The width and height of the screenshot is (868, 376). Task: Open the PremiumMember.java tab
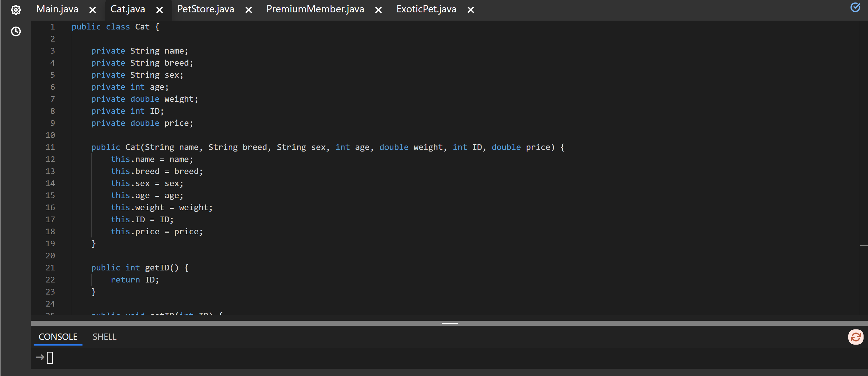tap(315, 10)
